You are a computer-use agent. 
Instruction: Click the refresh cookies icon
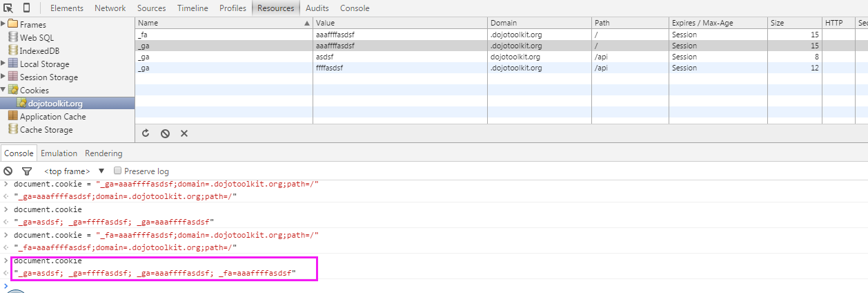[x=146, y=133]
